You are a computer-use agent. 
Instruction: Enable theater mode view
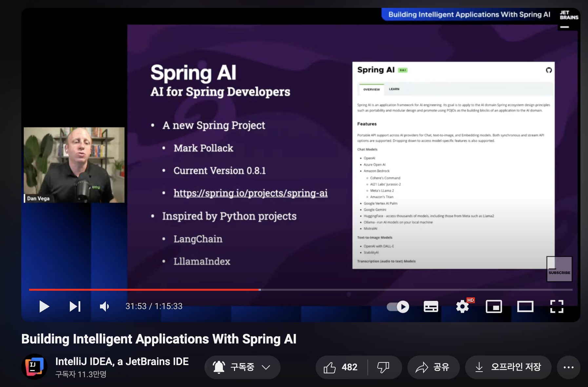525,307
